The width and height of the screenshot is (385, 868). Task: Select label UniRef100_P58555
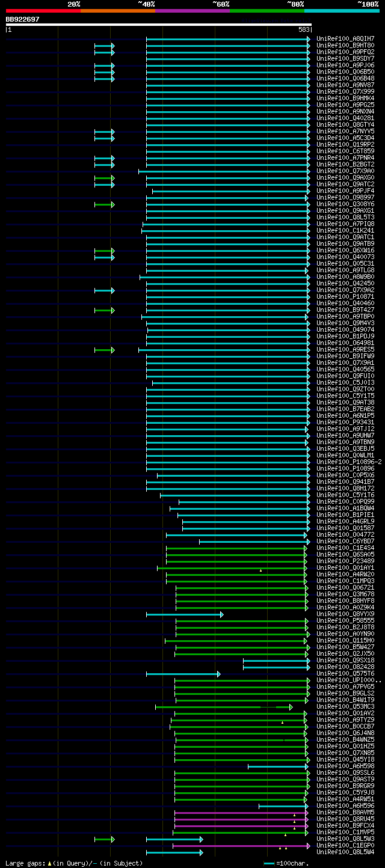345,620
